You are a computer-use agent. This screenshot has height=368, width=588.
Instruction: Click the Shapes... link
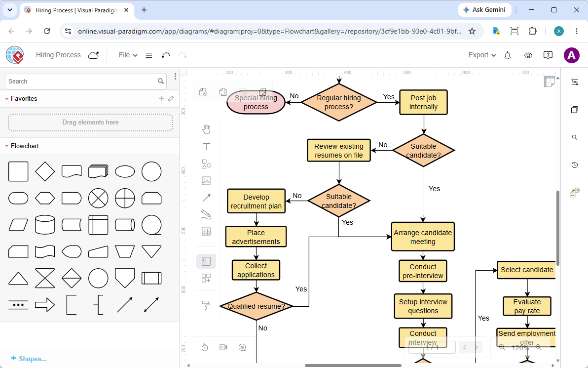[x=29, y=359]
